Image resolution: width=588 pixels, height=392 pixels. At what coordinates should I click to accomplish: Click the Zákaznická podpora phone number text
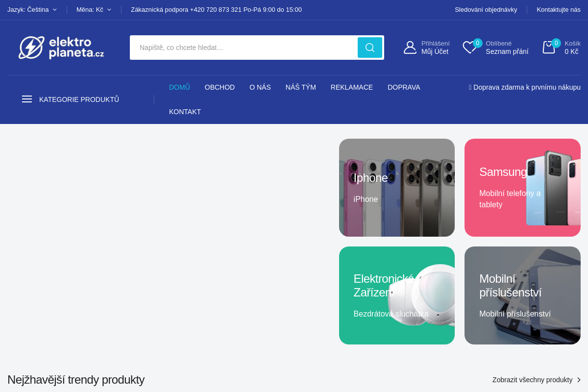(x=216, y=9)
